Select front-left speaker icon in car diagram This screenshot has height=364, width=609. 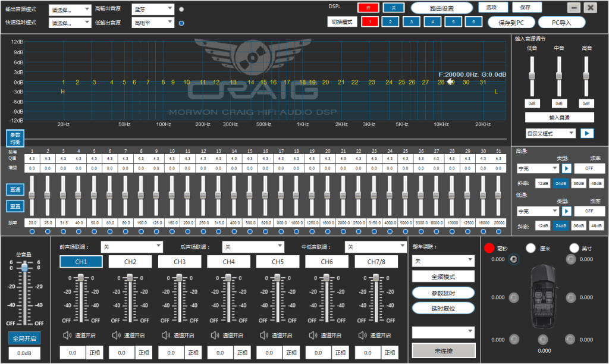513,259
